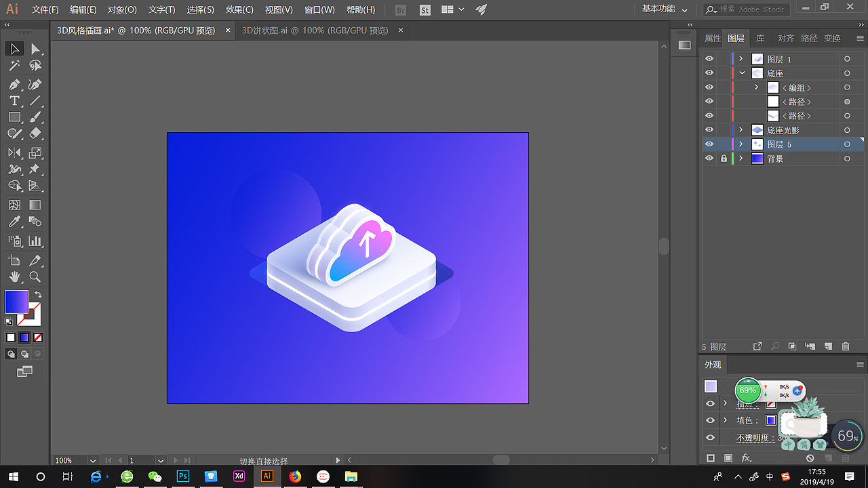Click the 填色 gradient swatch in Appearance
Screen dimensions: 868x488
[770, 420]
